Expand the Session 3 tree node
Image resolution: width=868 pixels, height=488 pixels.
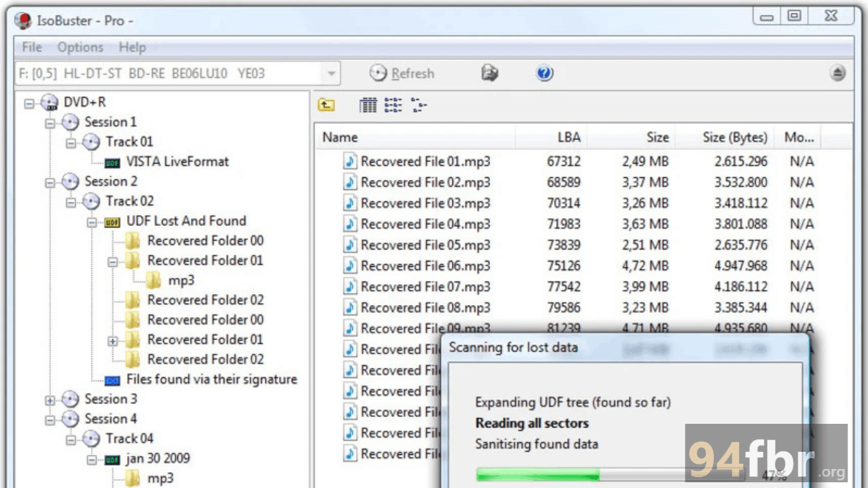pos(50,400)
